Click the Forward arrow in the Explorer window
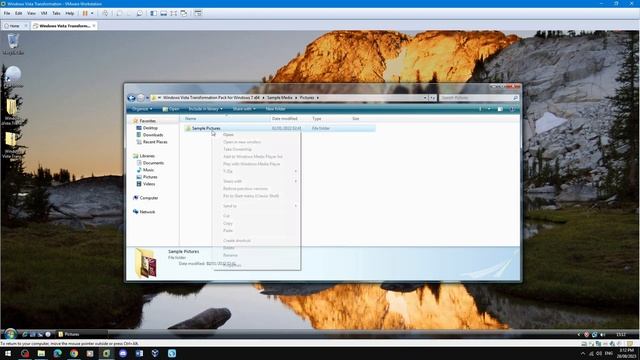Viewport: 640px width, 360px height. tap(140, 98)
